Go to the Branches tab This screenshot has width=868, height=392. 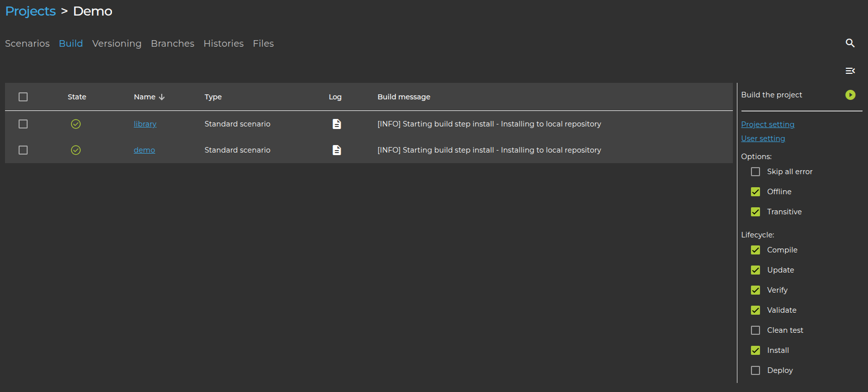click(172, 44)
